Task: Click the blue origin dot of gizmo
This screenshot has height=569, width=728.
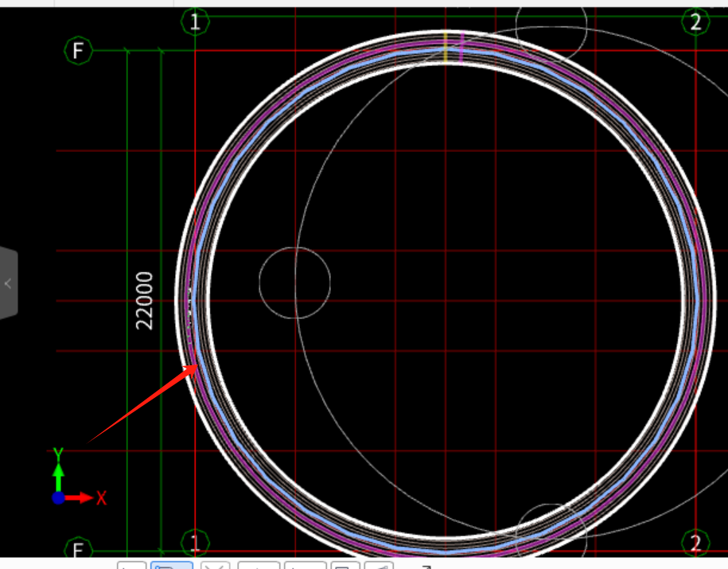Action: click(58, 498)
